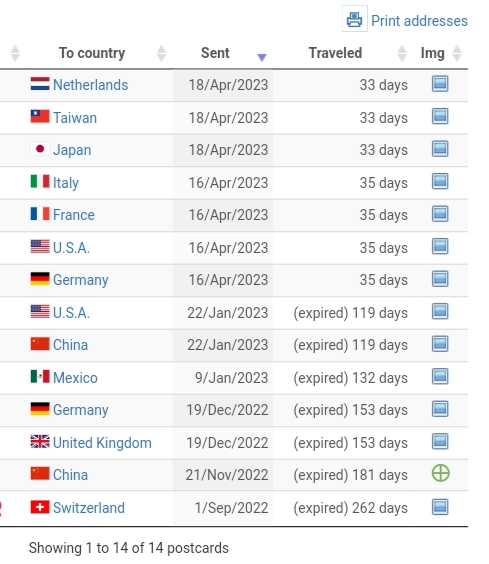Open the image icon for United Kingdom row
The image size is (489, 564).
(x=440, y=442)
